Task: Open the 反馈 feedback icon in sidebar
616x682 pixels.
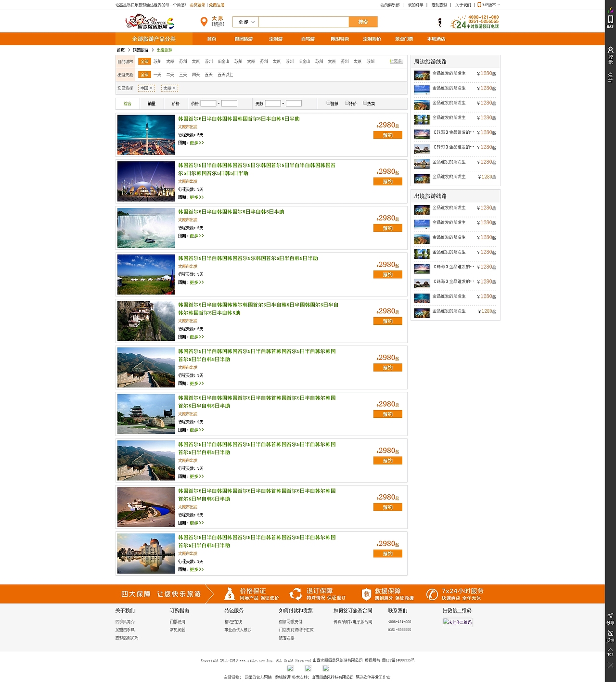Action: [610, 633]
